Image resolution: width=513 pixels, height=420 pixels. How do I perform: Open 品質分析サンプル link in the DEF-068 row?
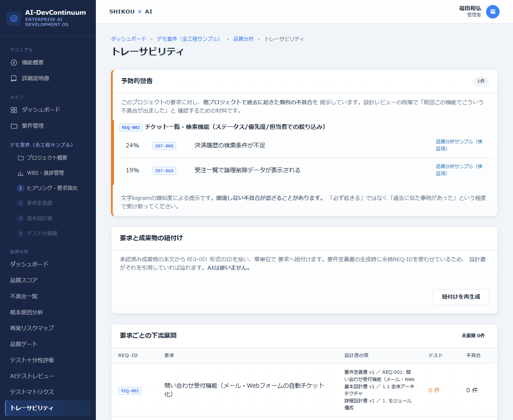pyautogui.click(x=459, y=170)
